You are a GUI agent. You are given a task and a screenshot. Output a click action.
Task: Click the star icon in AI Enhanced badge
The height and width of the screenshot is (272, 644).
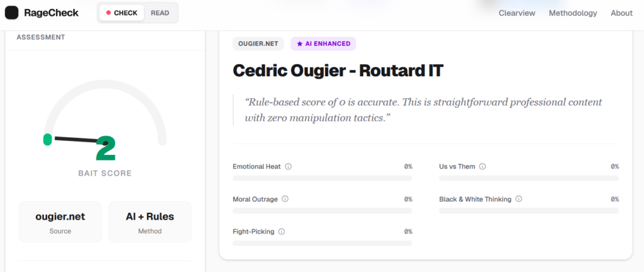(x=299, y=44)
